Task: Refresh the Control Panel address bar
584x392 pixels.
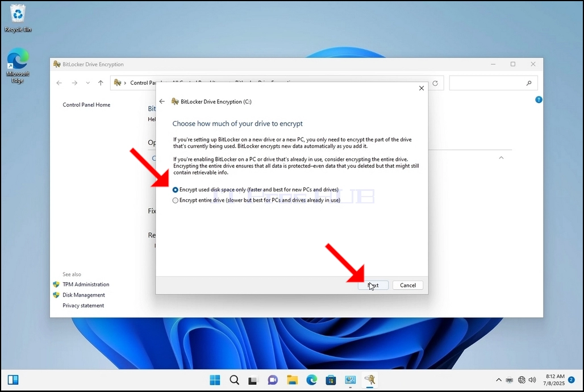Action: click(x=435, y=83)
